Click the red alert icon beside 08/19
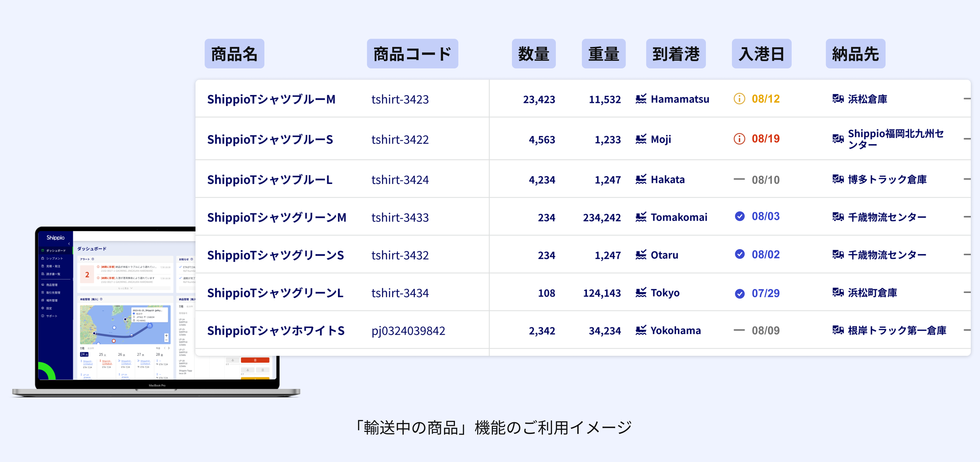This screenshot has width=980, height=462. tap(739, 139)
